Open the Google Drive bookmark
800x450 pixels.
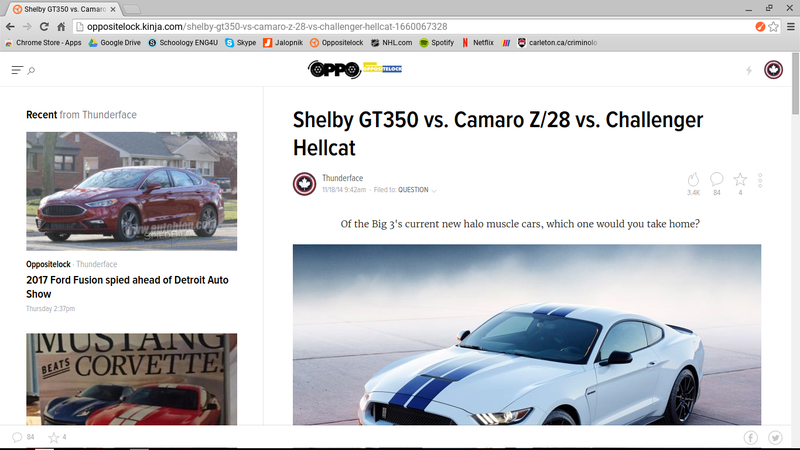pyautogui.click(x=115, y=43)
